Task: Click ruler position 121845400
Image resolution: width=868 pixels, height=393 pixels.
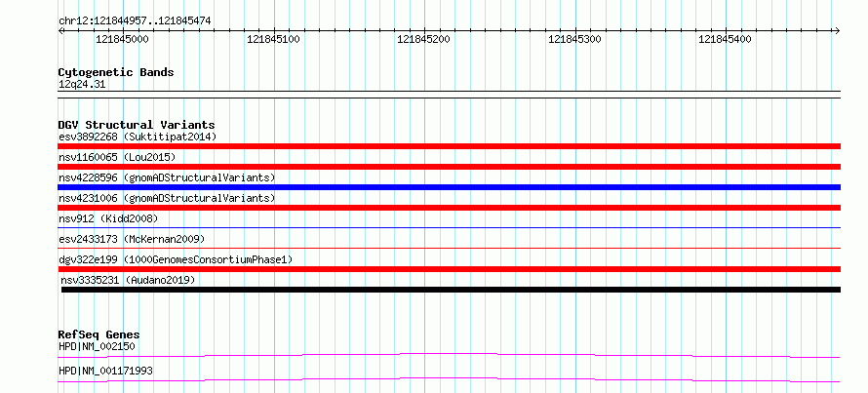Action: [726, 39]
